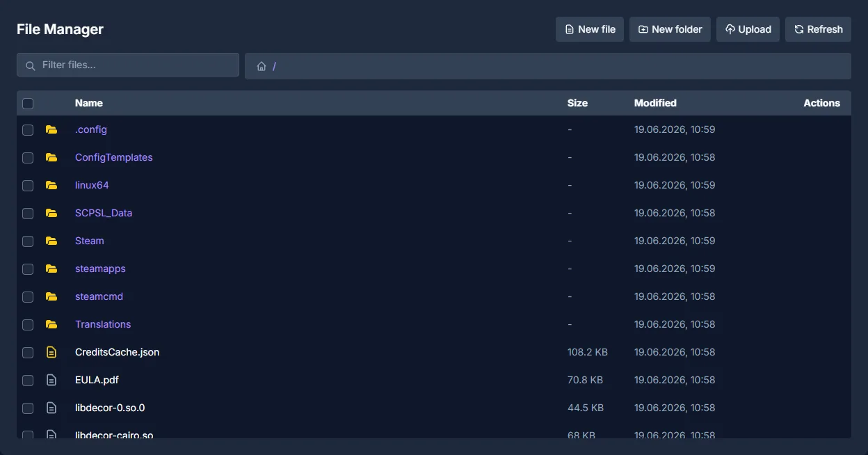Open the Steam folder link
Viewport: 868px width, 455px height.
click(90, 241)
